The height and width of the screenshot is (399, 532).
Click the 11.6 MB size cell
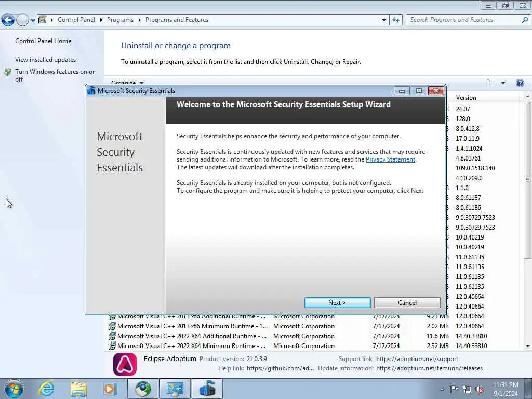click(437, 336)
